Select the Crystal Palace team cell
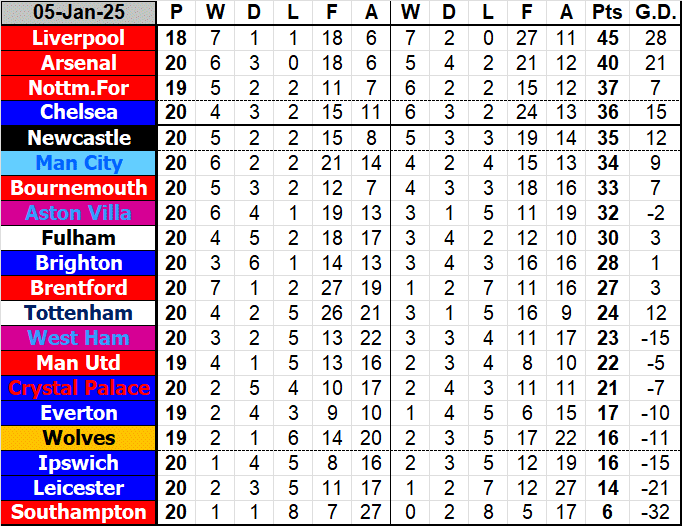The height and width of the screenshot is (526, 682). click(x=79, y=388)
